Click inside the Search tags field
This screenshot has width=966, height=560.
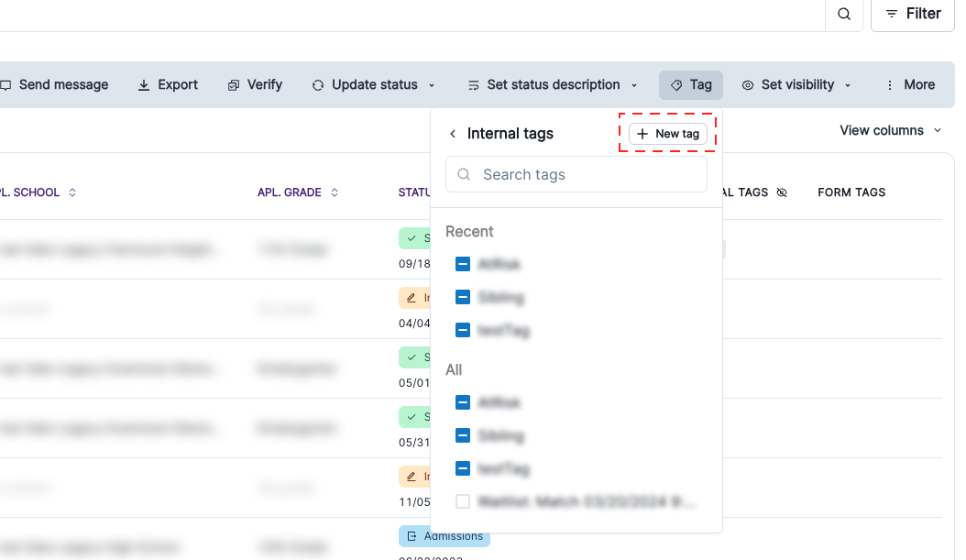pos(576,174)
